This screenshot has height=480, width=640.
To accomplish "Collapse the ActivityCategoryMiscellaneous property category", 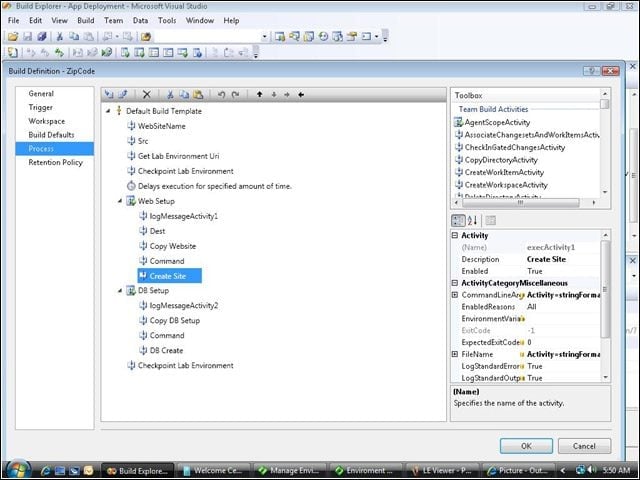I will [455, 283].
